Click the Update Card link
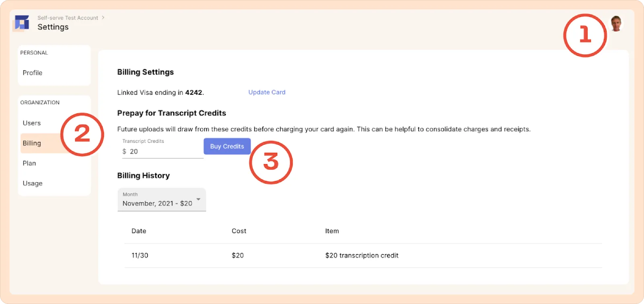644x304 pixels. 267,92
